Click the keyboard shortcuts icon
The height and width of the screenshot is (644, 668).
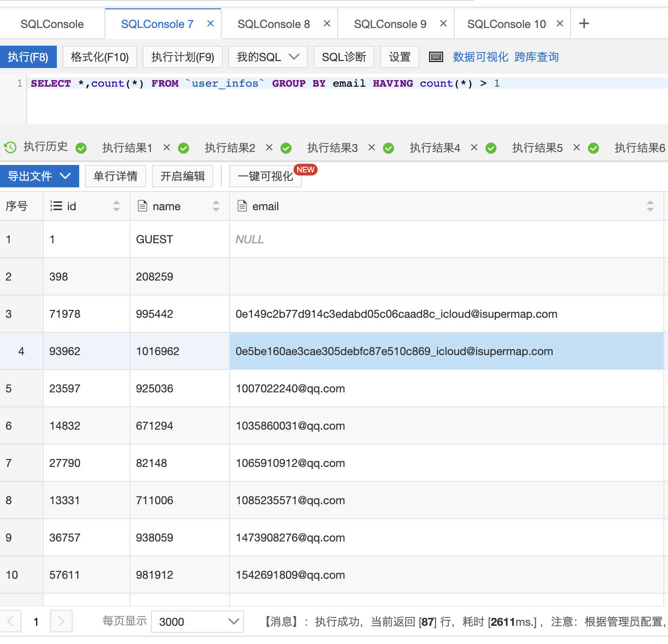436,57
